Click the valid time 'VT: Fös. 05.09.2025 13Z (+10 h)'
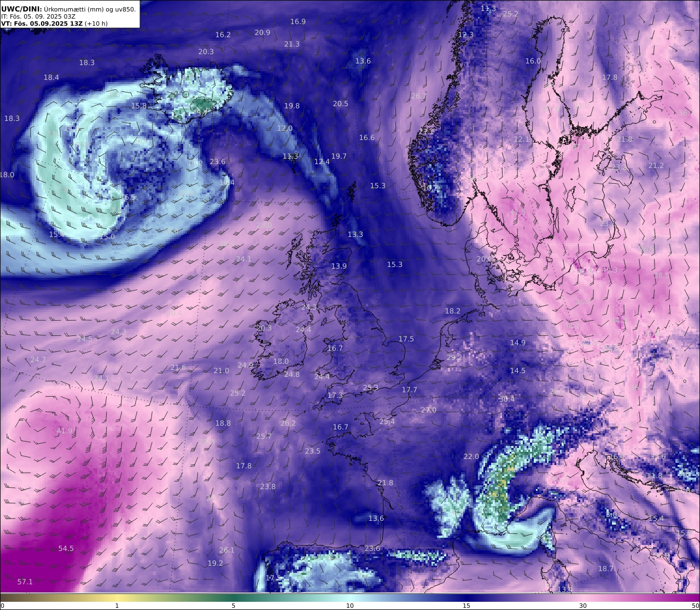700x610 pixels. (54, 24)
